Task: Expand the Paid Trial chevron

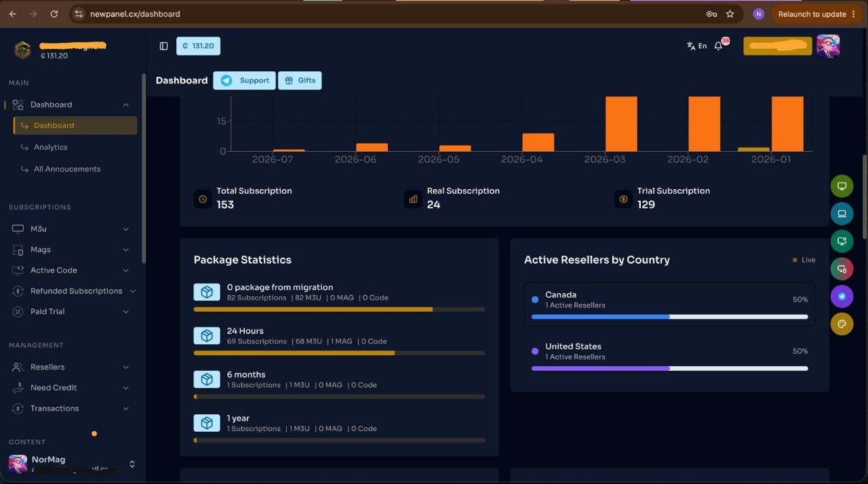Action: (125, 312)
